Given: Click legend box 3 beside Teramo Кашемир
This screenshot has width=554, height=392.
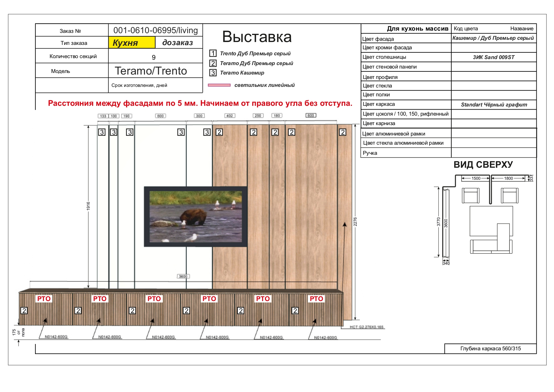Looking at the screenshot, I should 213,73.
